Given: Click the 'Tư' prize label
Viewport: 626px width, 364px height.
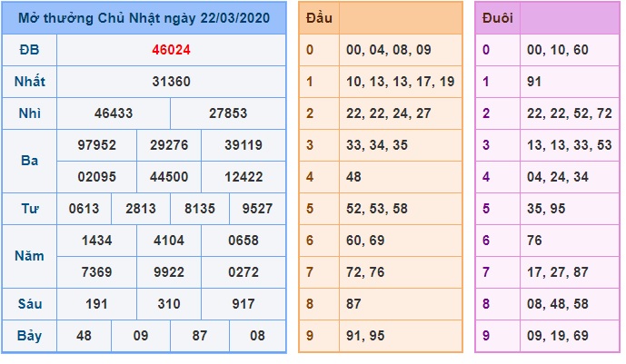Looking at the screenshot, I should [30, 209].
